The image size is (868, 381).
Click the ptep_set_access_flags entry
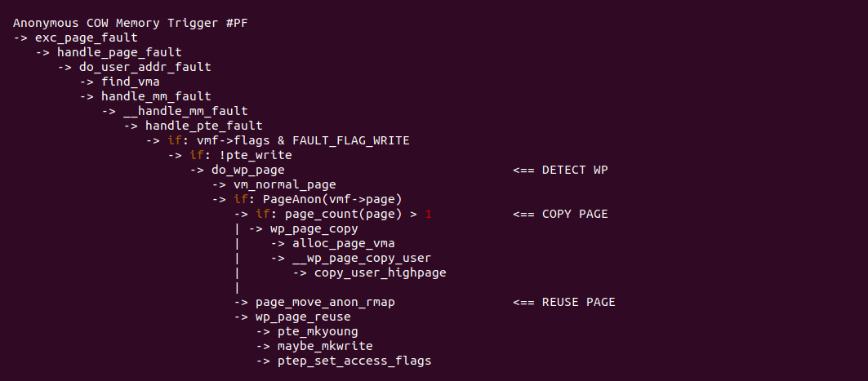tap(354, 361)
